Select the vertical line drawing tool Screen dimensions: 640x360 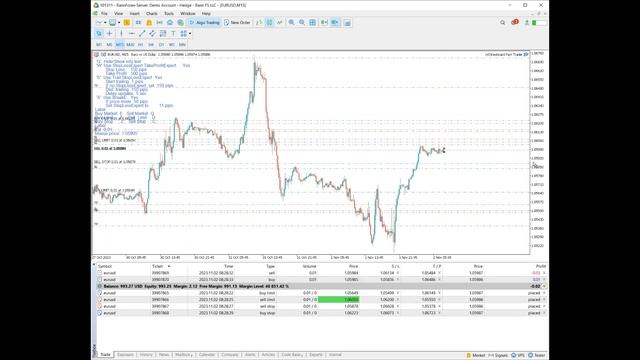coord(121,33)
